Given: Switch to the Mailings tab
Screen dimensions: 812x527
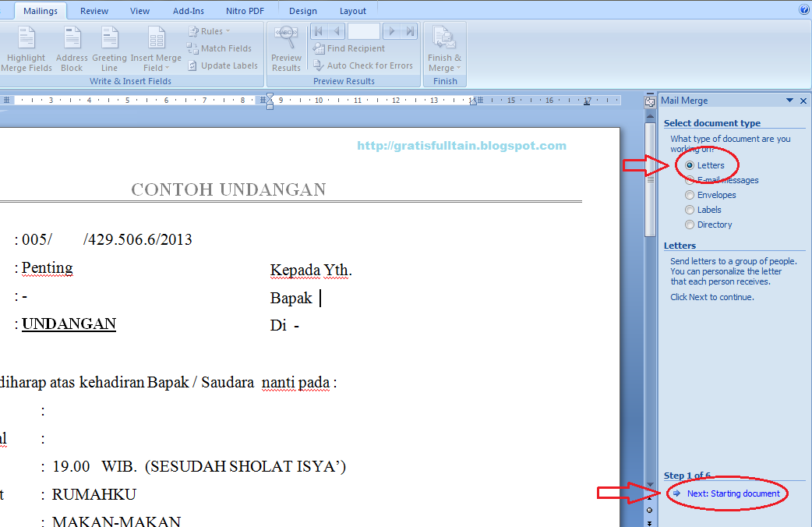Looking at the screenshot, I should click(41, 11).
